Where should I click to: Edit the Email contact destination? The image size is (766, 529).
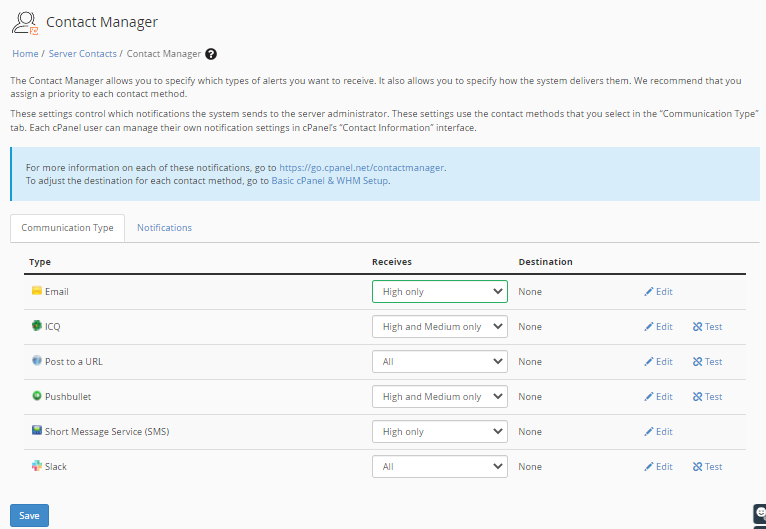click(658, 292)
